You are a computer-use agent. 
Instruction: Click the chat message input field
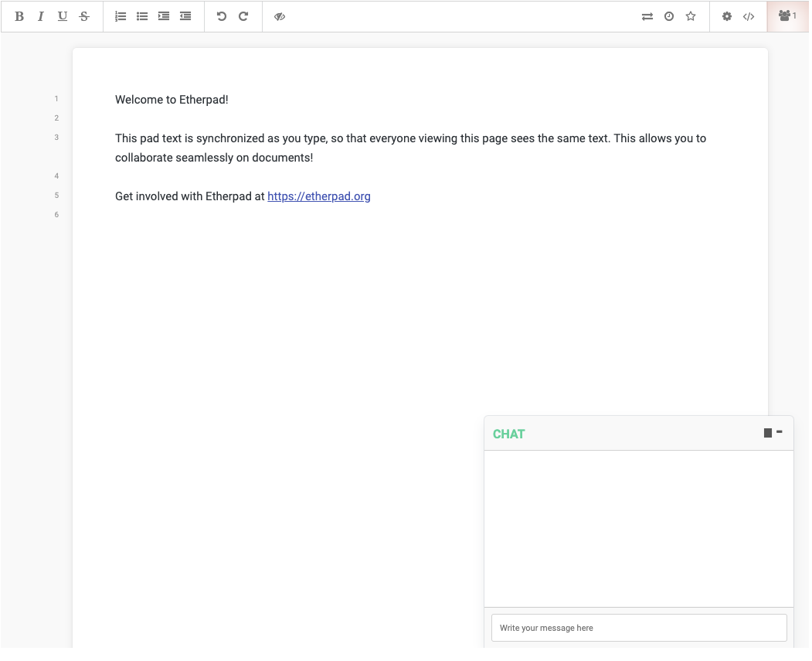pyautogui.click(x=639, y=628)
